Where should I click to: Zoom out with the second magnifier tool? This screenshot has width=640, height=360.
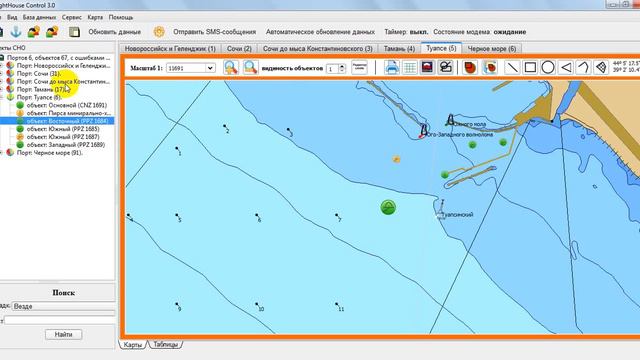coord(250,67)
